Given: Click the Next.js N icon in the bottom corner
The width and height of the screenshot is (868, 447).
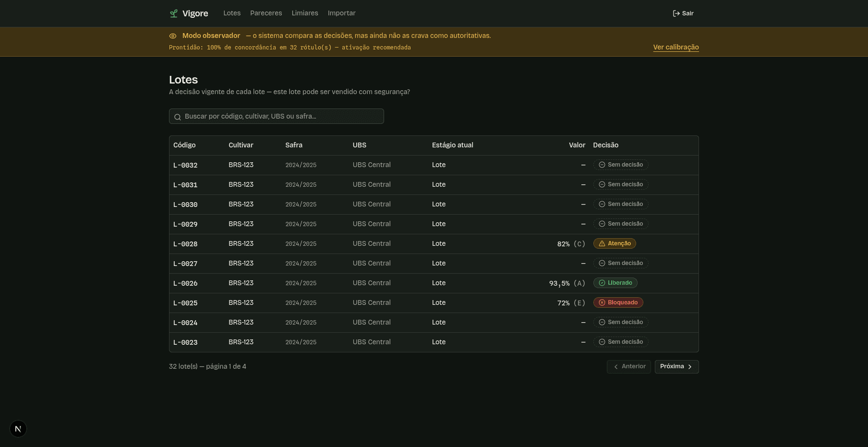Looking at the screenshot, I should pyautogui.click(x=18, y=429).
